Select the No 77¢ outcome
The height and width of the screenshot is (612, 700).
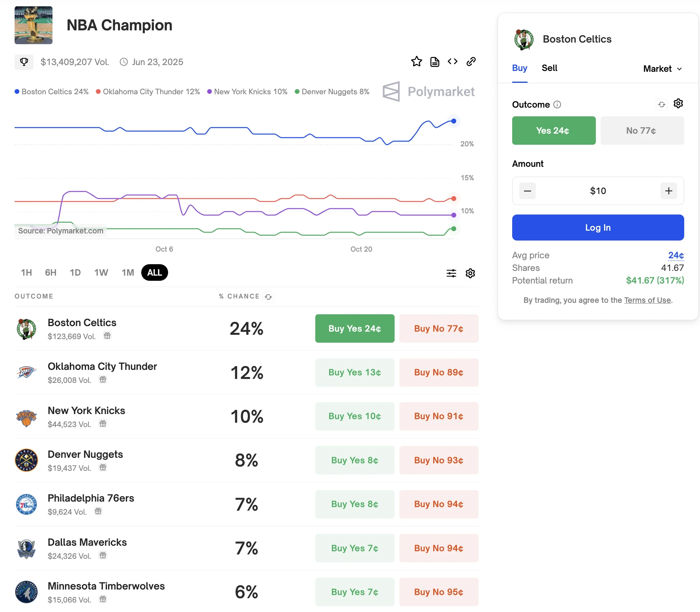point(642,131)
